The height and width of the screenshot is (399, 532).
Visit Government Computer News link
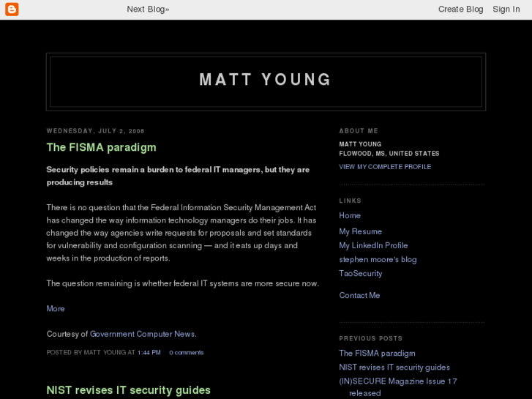142,334
